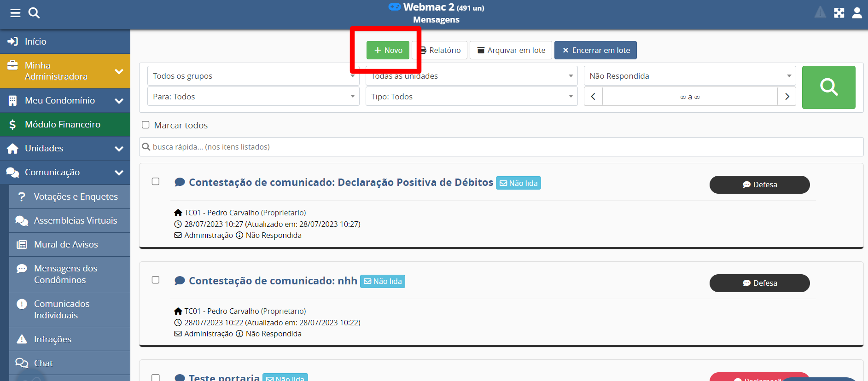
Task: Click the busca rápida search field
Action: click(501, 147)
